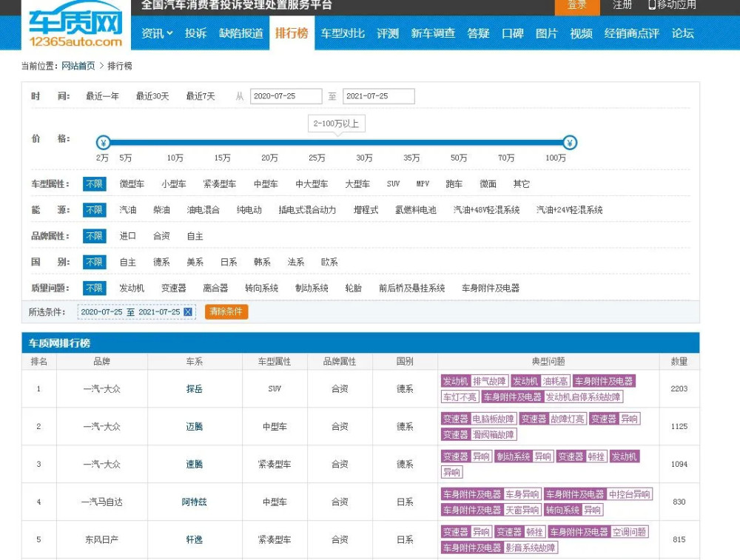The image size is (740, 560).
Task: Open the 迈腾 car series link
Action: (x=195, y=427)
